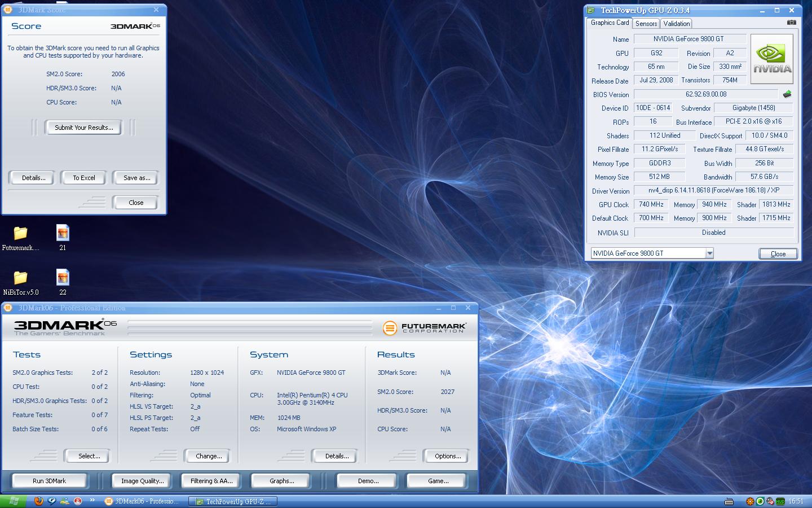
Task: Open the Futuremark folder on desktop
Action: click(x=20, y=238)
